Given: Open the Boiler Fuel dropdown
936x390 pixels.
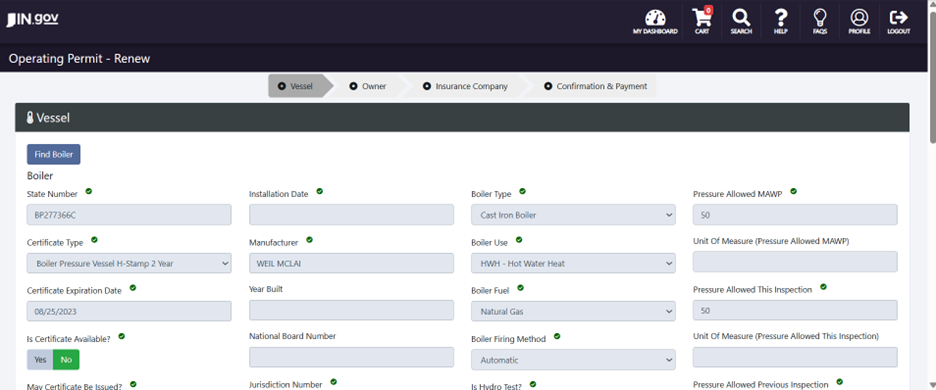Looking at the screenshot, I should [x=573, y=311].
